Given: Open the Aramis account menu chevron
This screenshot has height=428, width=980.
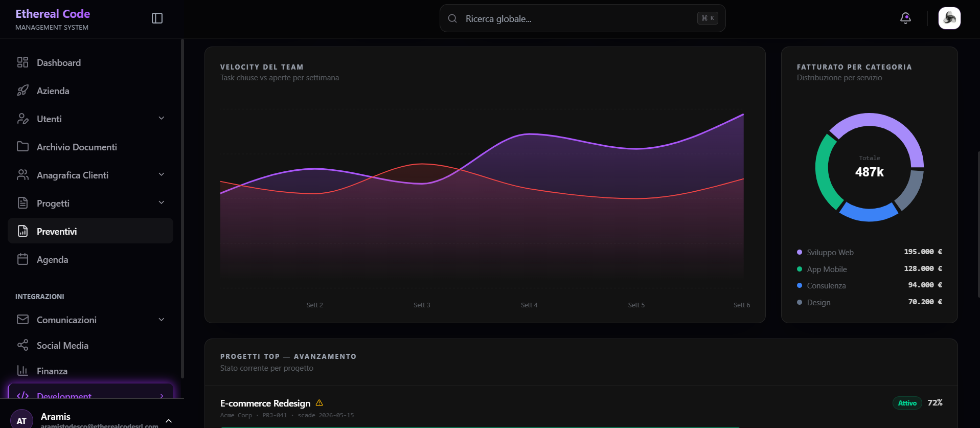Looking at the screenshot, I should pos(169,421).
